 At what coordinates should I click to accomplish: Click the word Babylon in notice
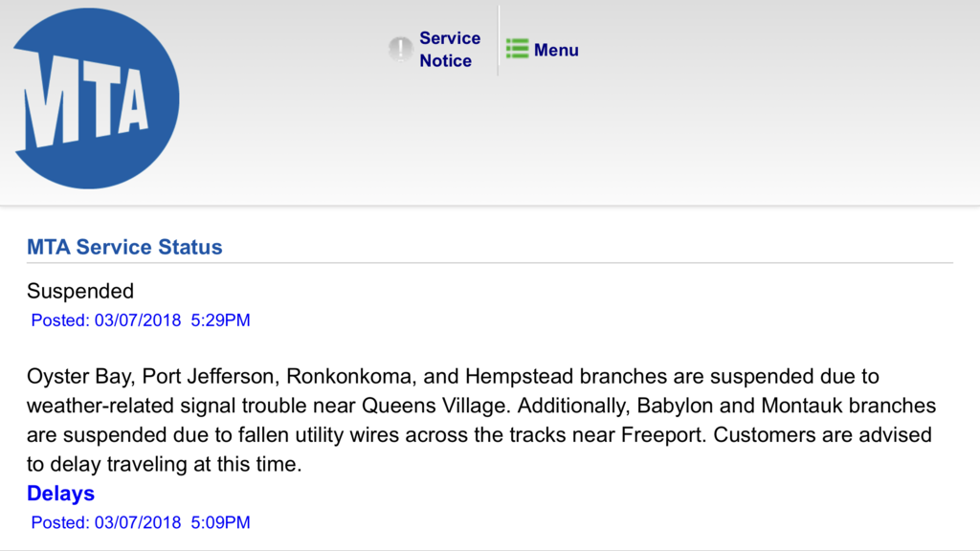[672, 406]
